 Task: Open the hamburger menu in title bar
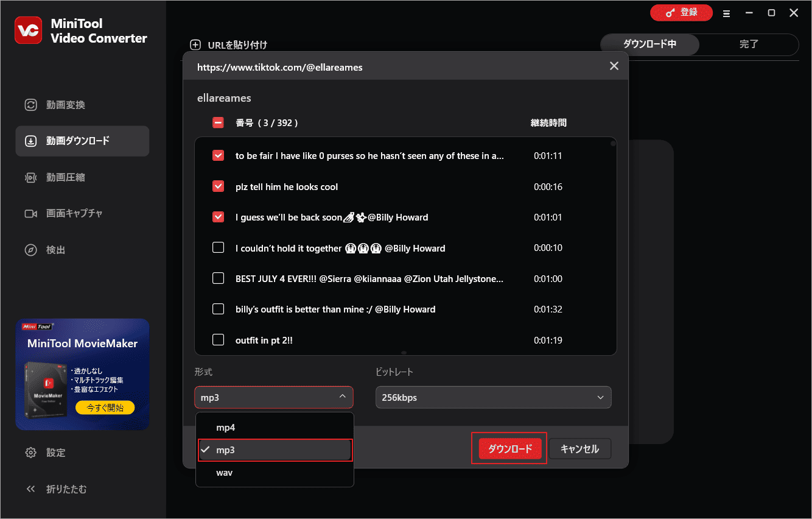(x=726, y=13)
